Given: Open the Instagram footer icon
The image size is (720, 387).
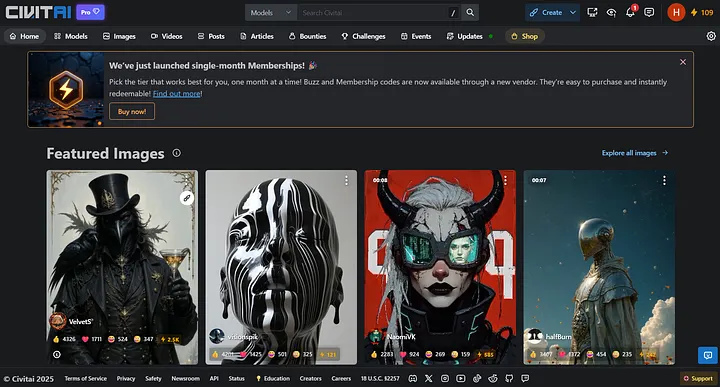Looking at the screenshot, I should [x=444, y=378].
